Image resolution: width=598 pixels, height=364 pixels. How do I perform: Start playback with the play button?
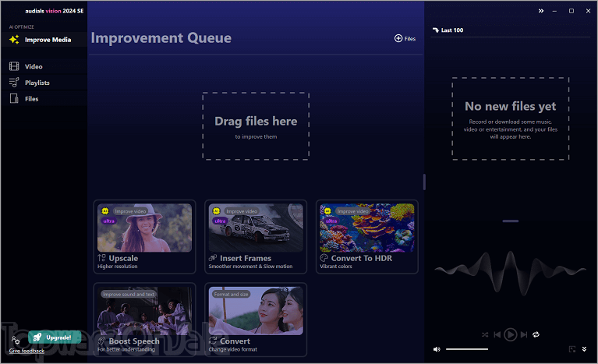tap(510, 334)
